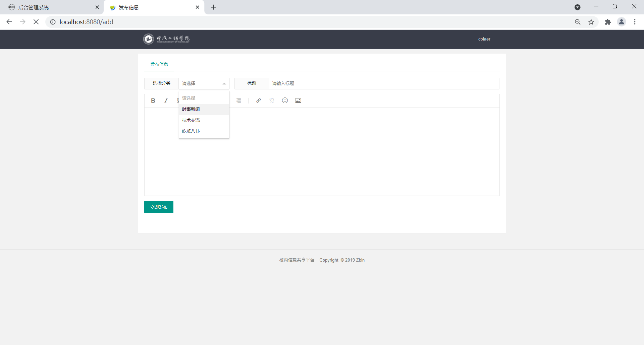Select 技术交流 from the category list
The width and height of the screenshot is (644, 345).
pos(204,120)
